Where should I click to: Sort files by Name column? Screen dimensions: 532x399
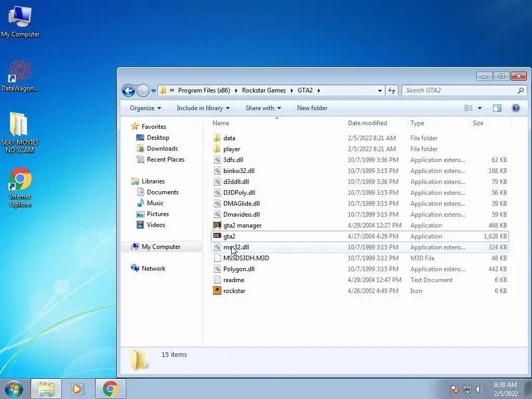click(277, 123)
